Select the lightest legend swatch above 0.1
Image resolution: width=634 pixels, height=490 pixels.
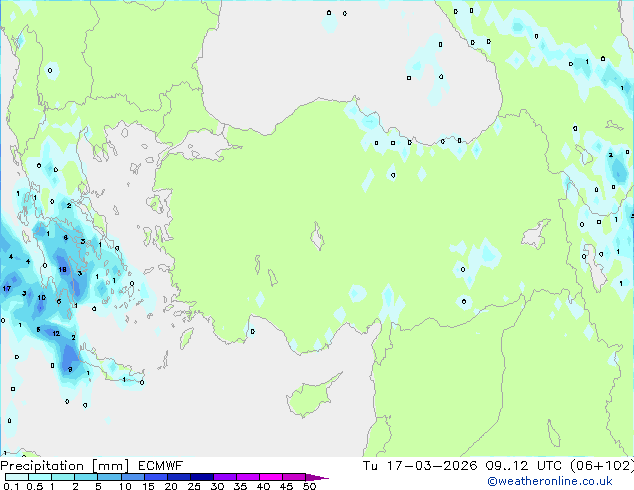tap(17, 477)
